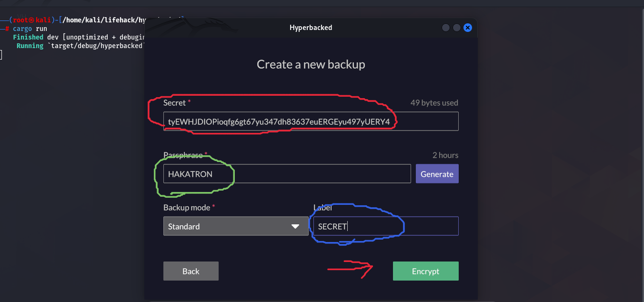The height and width of the screenshot is (302, 644).
Task: Click the Generate passphrase button
Action: (437, 174)
